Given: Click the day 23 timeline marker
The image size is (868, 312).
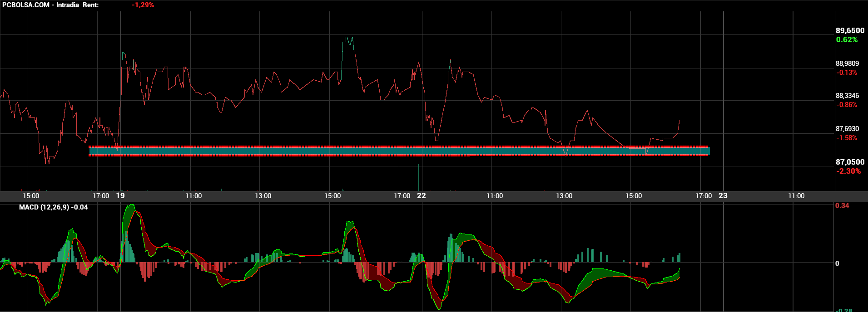Looking at the screenshot, I should point(723,195).
